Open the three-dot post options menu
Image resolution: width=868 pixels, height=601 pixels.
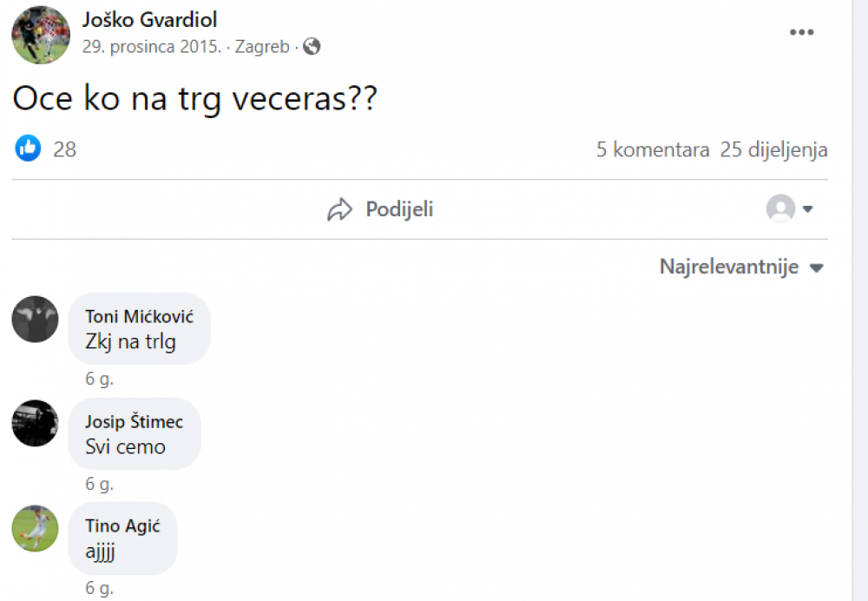(801, 32)
